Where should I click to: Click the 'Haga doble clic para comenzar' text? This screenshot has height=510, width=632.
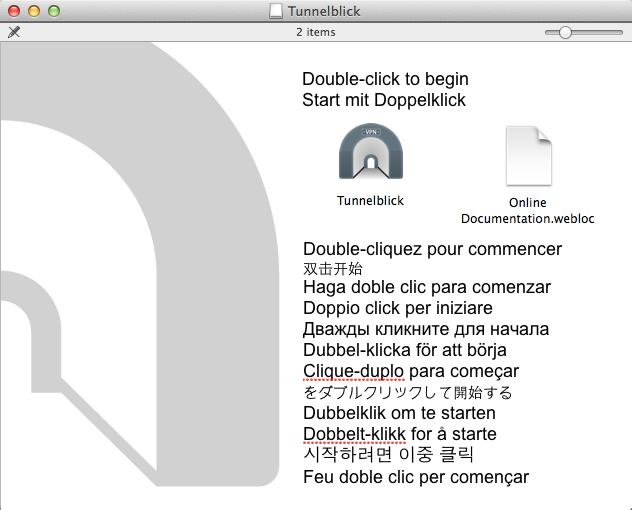click(x=427, y=287)
